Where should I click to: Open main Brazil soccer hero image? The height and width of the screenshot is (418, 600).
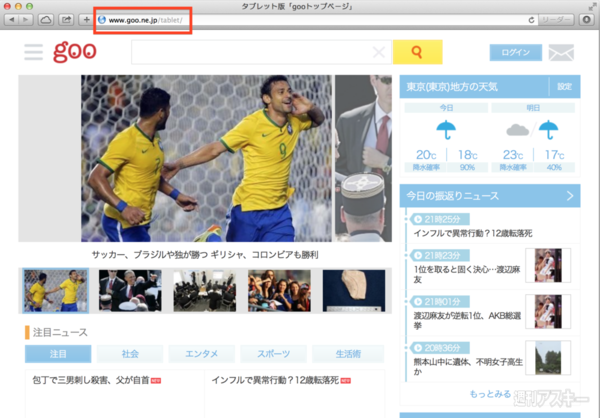(206, 158)
